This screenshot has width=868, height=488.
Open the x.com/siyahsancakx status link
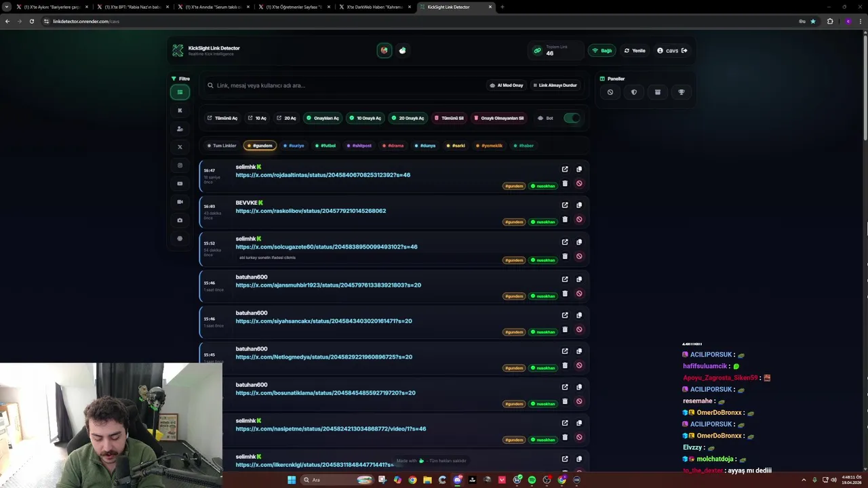[x=323, y=321]
